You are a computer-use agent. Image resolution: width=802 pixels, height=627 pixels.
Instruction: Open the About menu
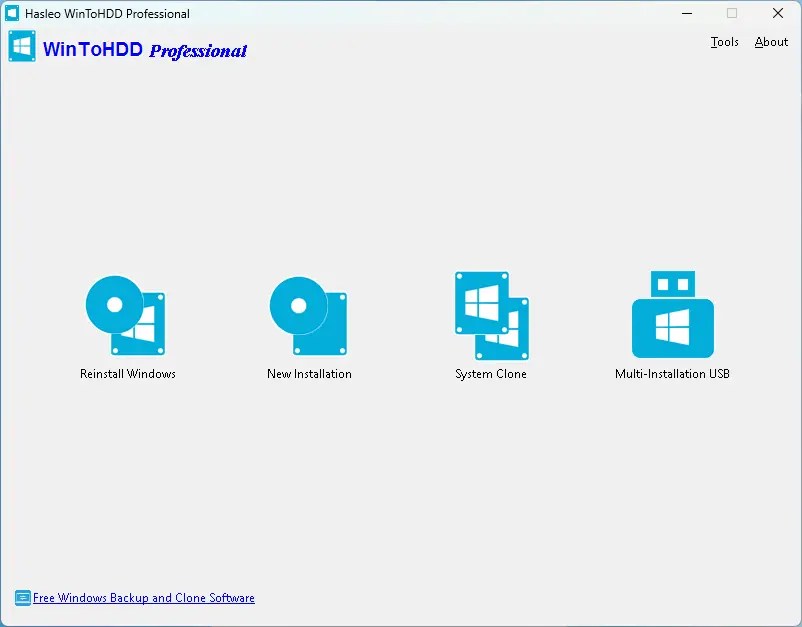771,42
